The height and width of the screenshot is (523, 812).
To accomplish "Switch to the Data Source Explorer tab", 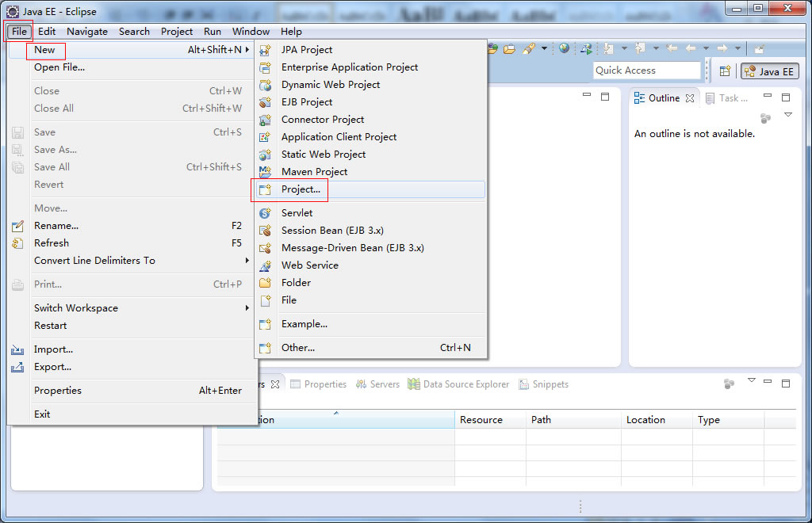I will pos(458,384).
